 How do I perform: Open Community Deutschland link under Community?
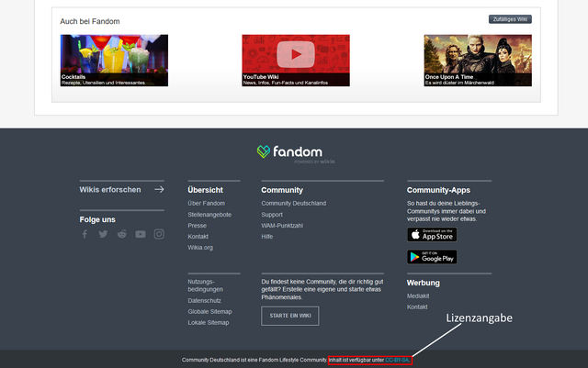[x=294, y=203]
